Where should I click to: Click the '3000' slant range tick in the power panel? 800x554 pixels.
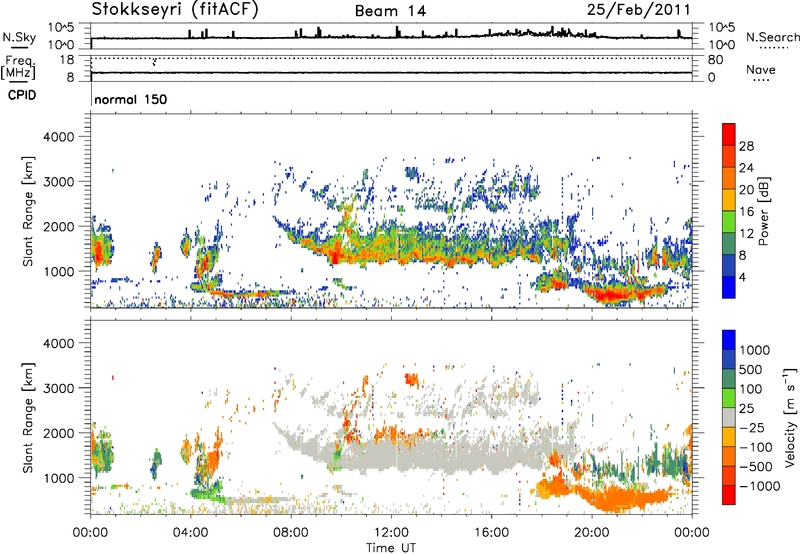pyautogui.click(x=58, y=182)
